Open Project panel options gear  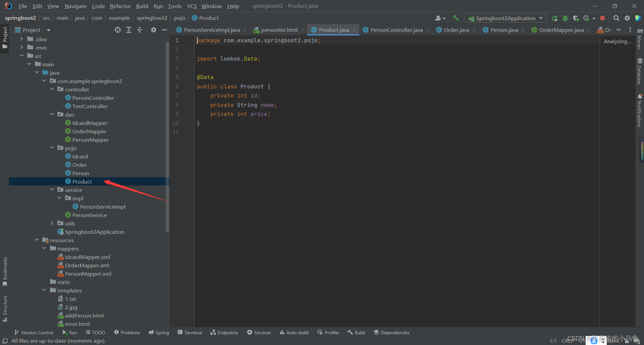point(154,30)
